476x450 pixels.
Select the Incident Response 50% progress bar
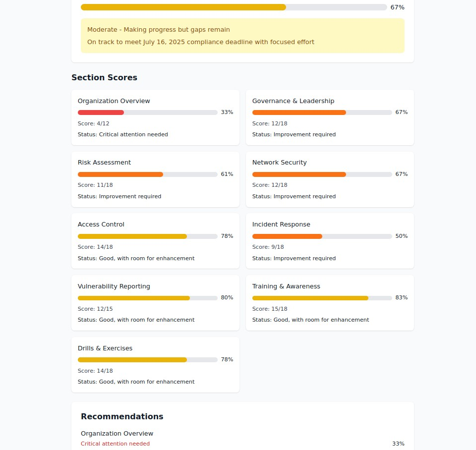point(322,236)
